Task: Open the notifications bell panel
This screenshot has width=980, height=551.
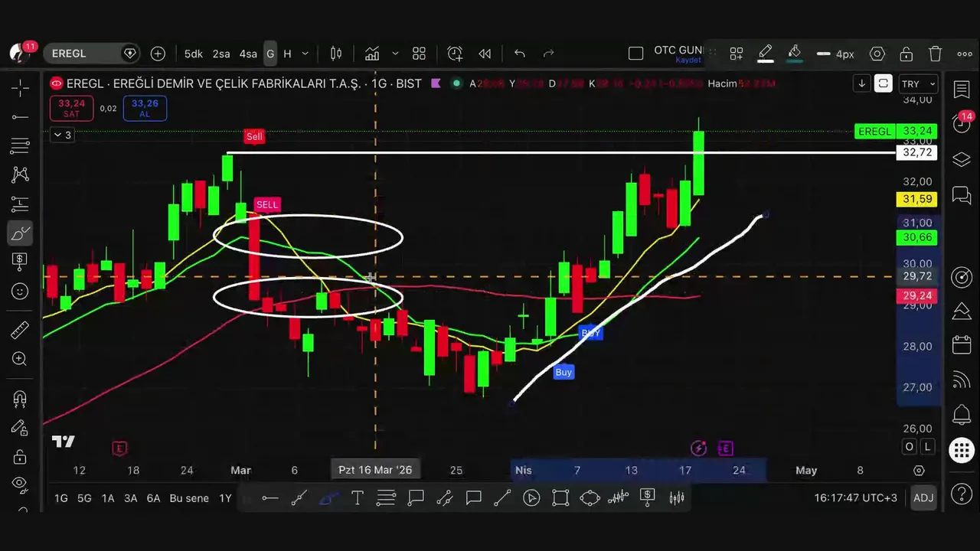Action: point(962,416)
